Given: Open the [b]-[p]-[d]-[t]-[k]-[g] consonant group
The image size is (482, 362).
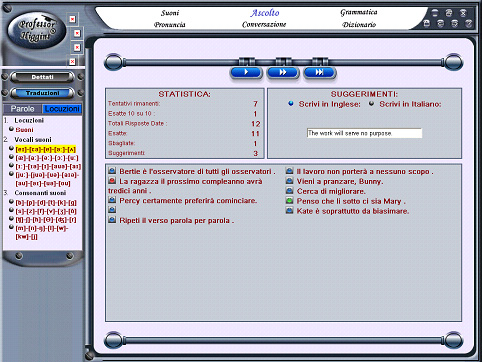Looking at the screenshot, I should 46,203.
